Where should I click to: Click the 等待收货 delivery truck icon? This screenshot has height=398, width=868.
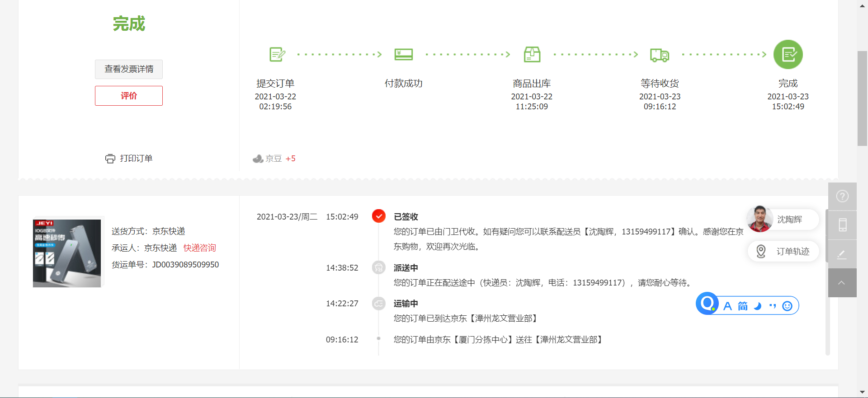click(660, 55)
